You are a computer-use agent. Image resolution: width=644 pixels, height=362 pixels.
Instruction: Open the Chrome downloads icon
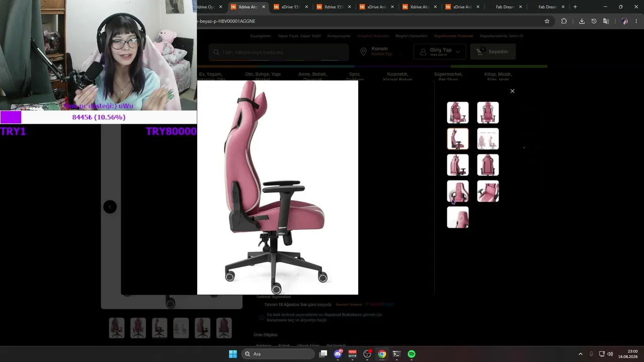(582, 21)
